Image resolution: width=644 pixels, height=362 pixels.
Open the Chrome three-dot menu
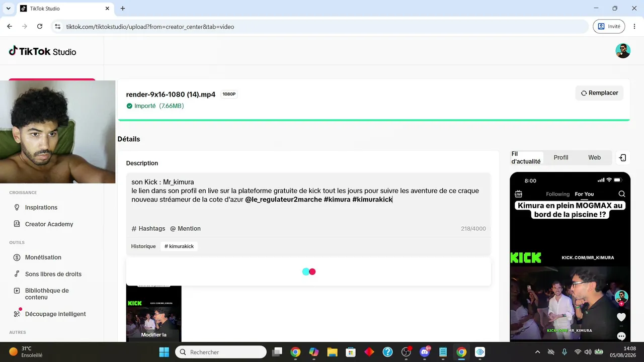635,26
